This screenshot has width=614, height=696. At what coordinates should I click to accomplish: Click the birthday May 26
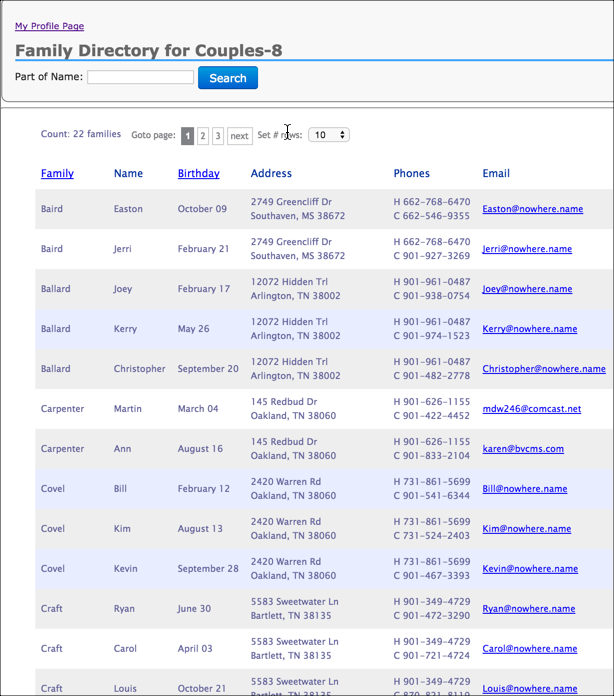[x=194, y=328]
